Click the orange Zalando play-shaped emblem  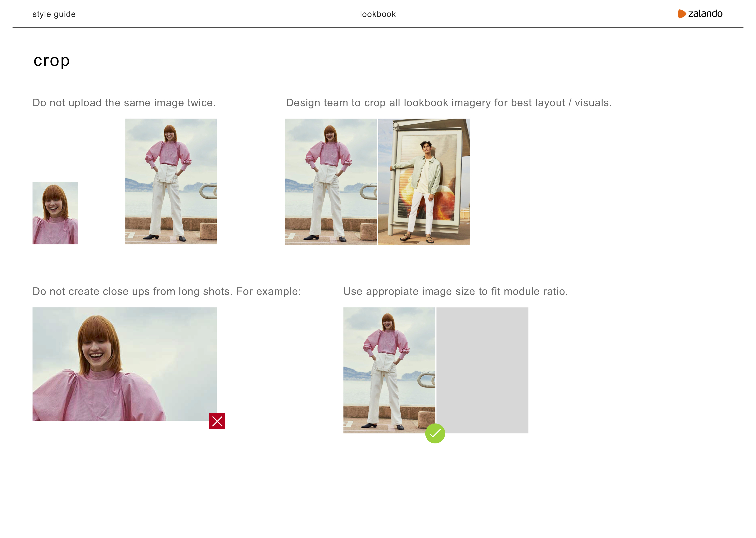(x=681, y=14)
